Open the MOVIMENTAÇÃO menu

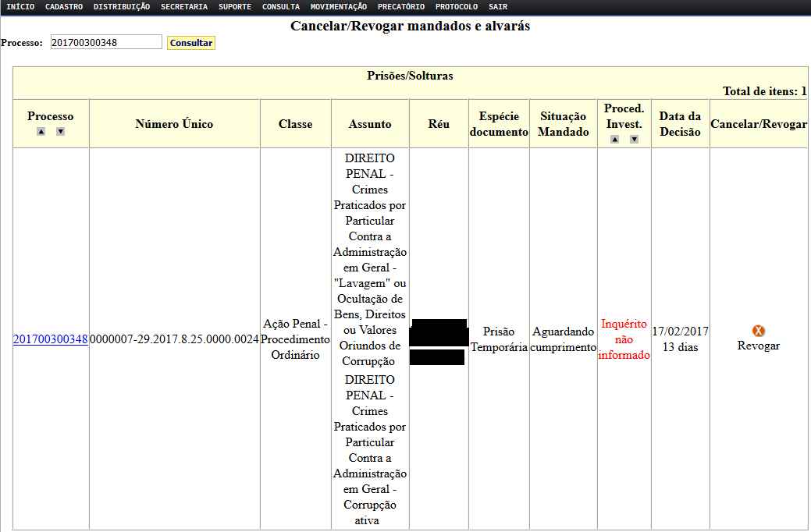pyautogui.click(x=339, y=7)
